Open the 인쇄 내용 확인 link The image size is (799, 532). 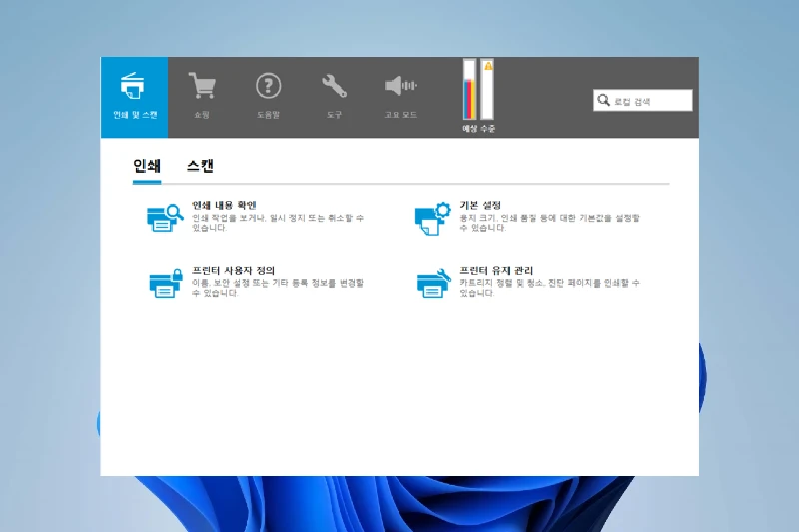click(x=224, y=205)
